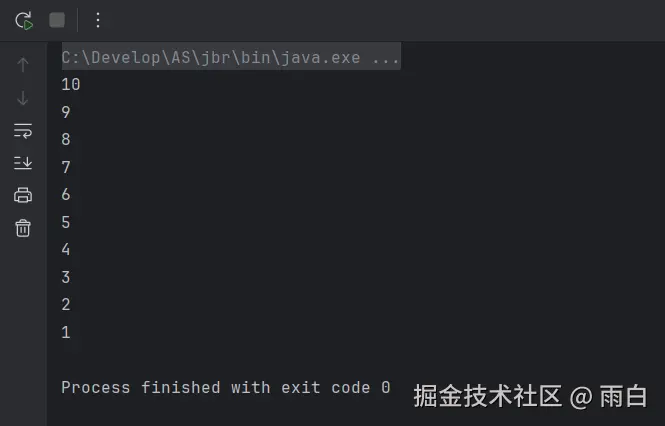Viewport: 665px width, 426px height.
Task: Toggle Soft-Wrap in the console
Action: [23, 131]
